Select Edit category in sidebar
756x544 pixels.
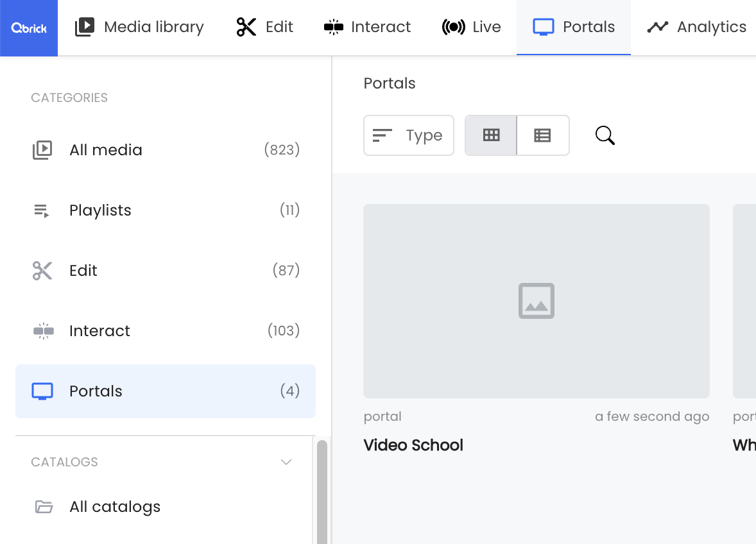(x=166, y=271)
